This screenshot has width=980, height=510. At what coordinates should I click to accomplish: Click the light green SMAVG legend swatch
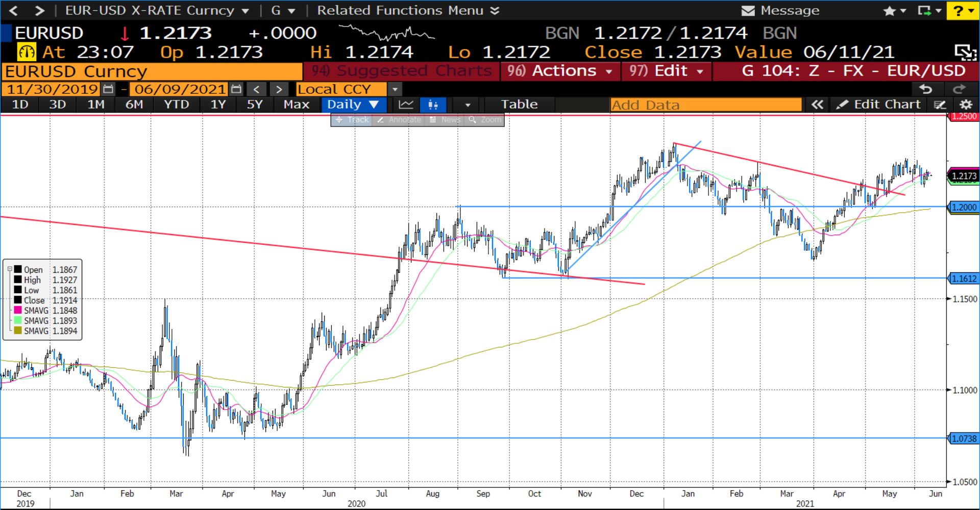(18, 320)
